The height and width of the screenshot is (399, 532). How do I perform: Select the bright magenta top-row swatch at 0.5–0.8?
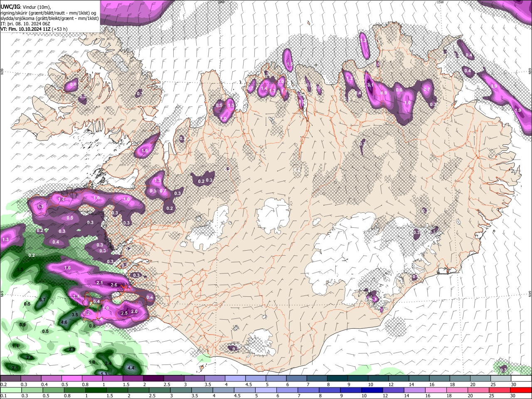coord(72,378)
